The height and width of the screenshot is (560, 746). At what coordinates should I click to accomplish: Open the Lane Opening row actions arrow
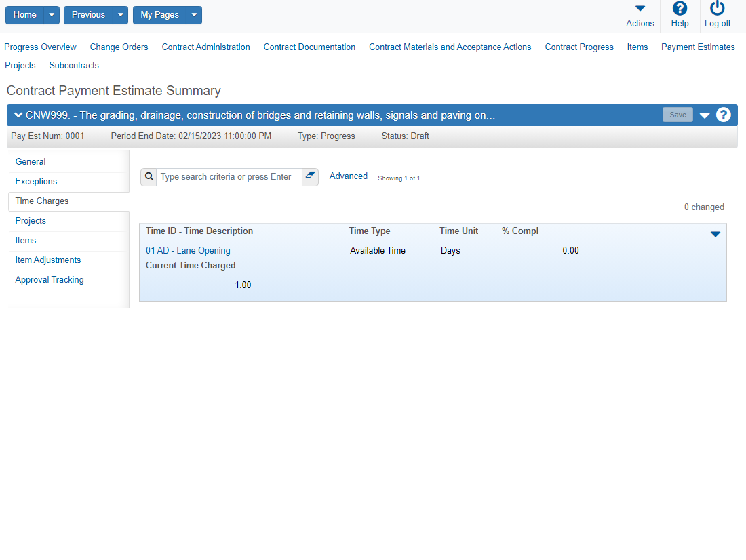pos(715,234)
